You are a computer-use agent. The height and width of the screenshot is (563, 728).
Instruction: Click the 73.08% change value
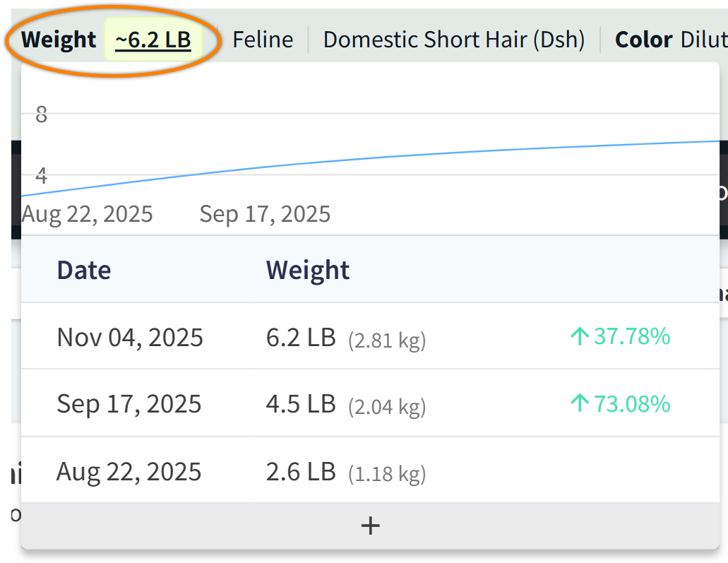[x=631, y=404]
